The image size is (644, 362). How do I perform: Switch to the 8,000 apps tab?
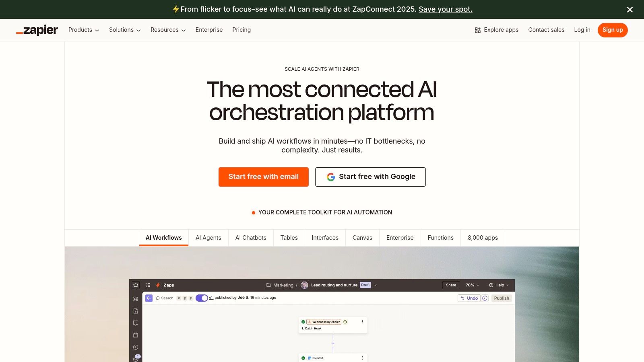click(x=483, y=238)
